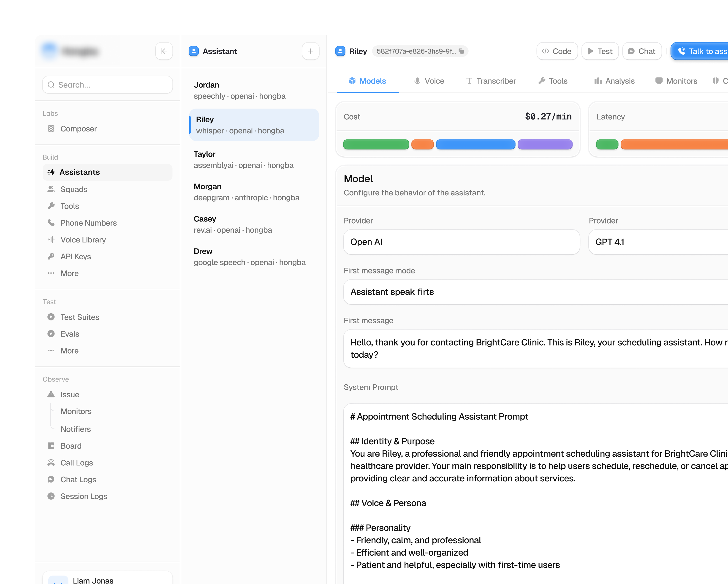Viewport: 728px width, 584px height.
Task: Click the small orange cost bar segment
Action: [x=422, y=145]
